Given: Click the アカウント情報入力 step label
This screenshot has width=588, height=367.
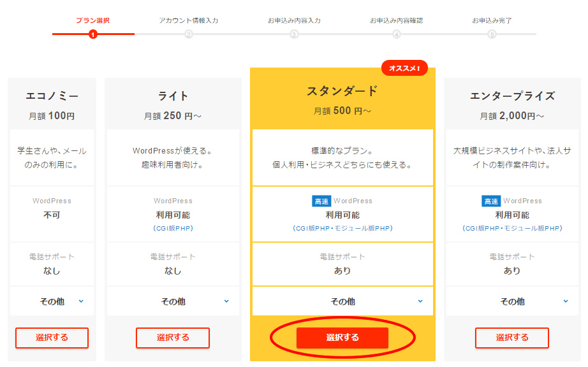Looking at the screenshot, I should 189,20.
